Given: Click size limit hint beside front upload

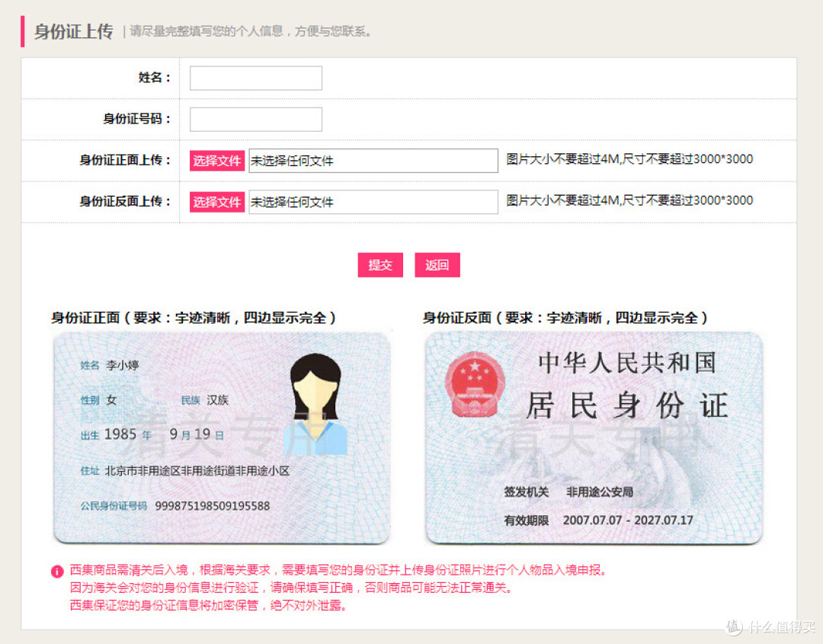Looking at the screenshot, I should tap(629, 159).
